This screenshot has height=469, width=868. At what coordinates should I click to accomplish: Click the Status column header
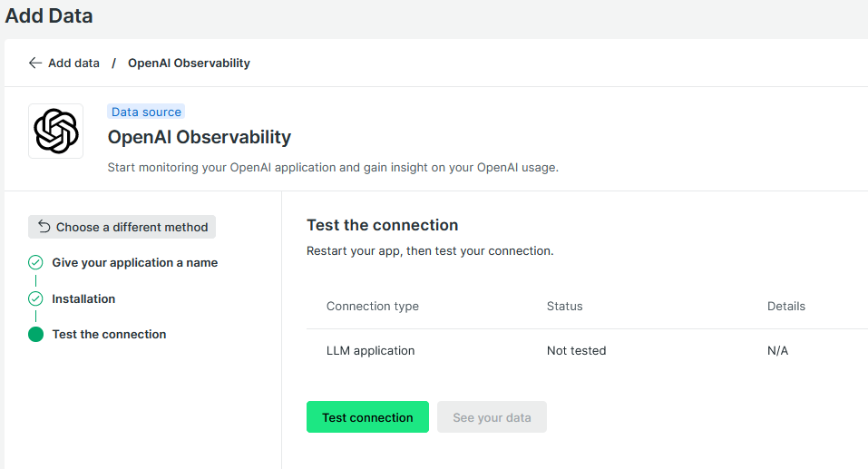[565, 307]
